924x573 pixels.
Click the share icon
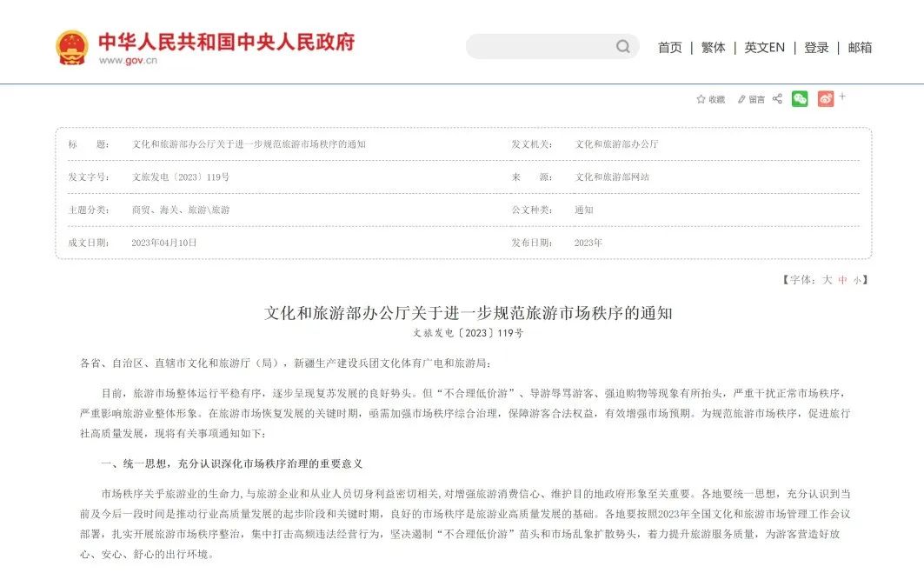777,99
